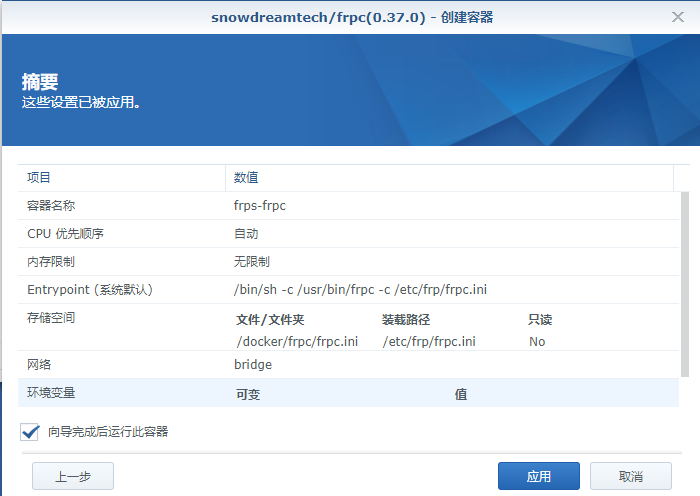
Task: Click the summary table scrollbar
Action: click(684, 284)
